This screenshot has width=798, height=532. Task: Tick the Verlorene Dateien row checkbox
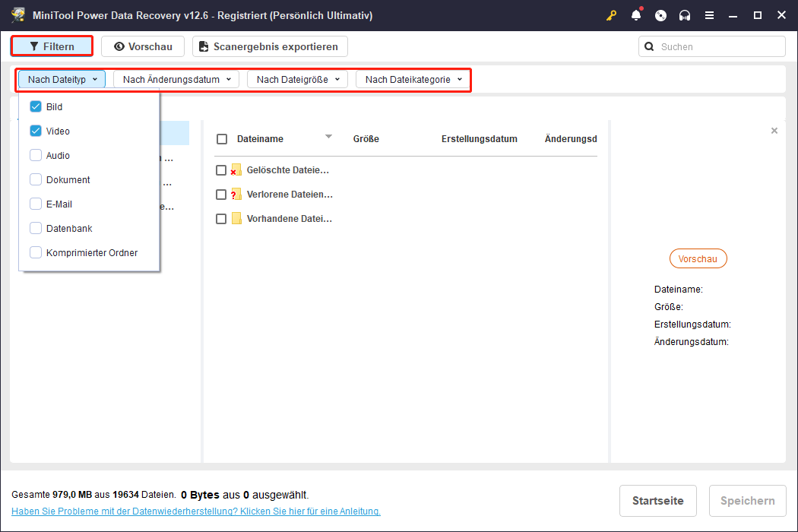pyautogui.click(x=221, y=195)
